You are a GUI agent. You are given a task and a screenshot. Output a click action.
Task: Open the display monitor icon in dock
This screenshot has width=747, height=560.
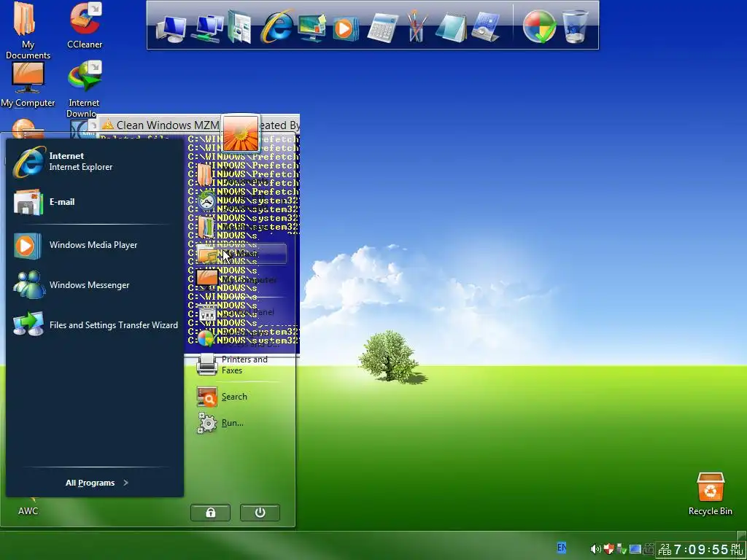[x=312, y=28]
